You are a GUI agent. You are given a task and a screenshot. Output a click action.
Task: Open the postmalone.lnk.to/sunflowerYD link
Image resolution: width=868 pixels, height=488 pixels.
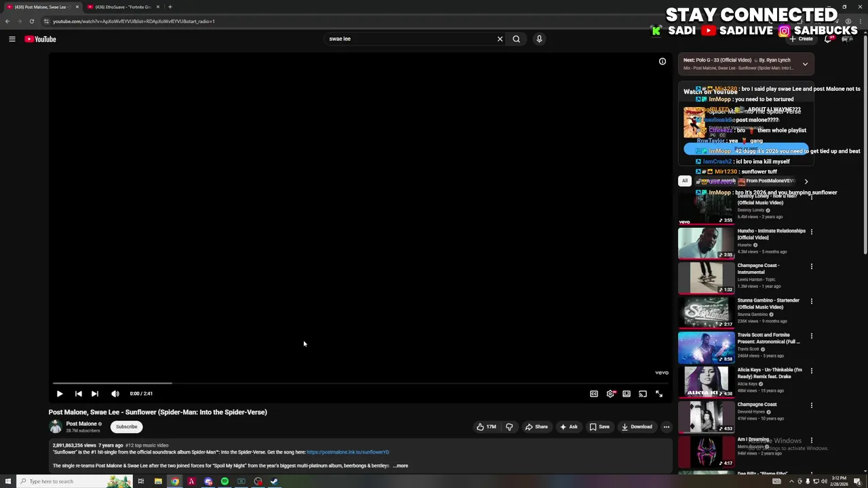[x=348, y=452]
